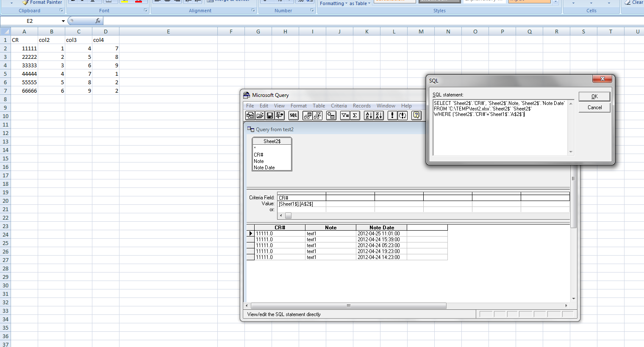Click the Sort Descending icon
The width and height of the screenshot is (644, 347).
378,115
